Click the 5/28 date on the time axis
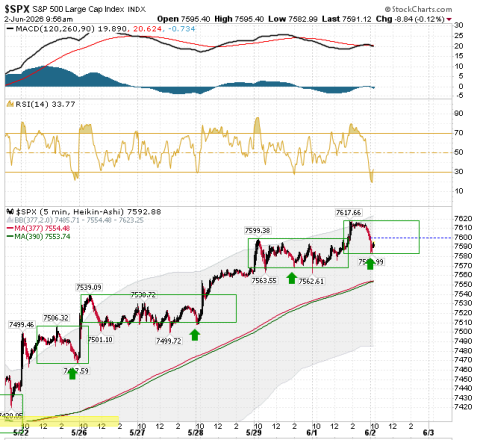Image resolution: width=480 pixels, height=440 pixels. pos(196,433)
